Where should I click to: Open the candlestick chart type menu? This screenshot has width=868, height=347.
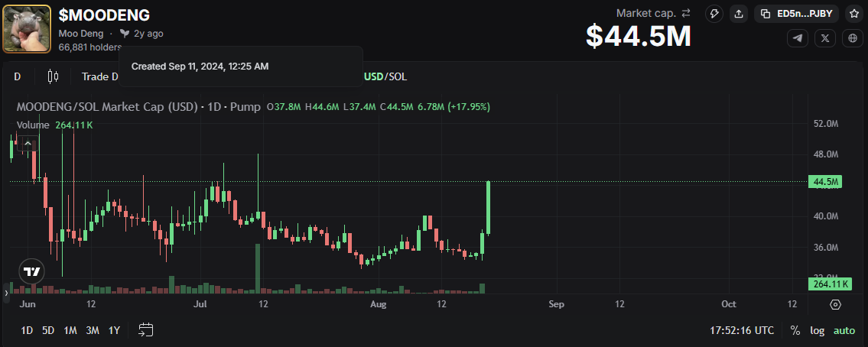(x=53, y=76)
